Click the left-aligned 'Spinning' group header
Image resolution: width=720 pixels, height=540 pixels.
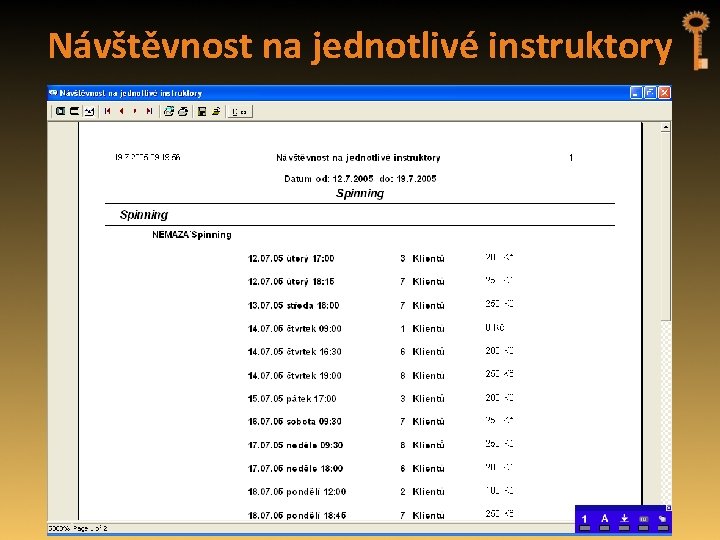[144, 215]
